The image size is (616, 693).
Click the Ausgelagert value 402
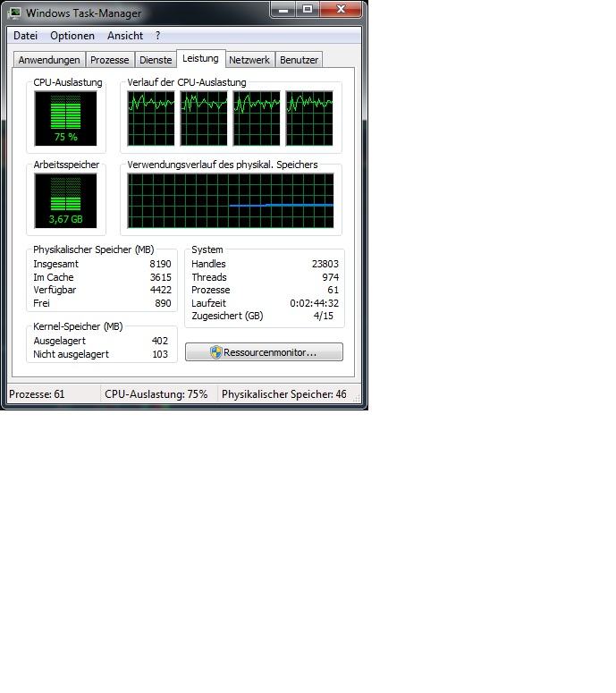(x=160, y=341)
